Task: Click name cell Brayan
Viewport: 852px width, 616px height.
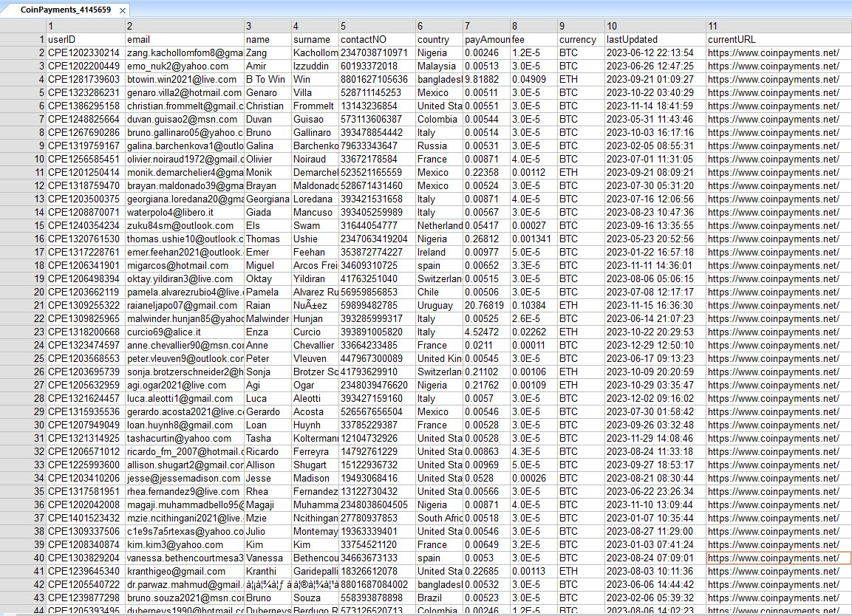Action: pos(267,186)
